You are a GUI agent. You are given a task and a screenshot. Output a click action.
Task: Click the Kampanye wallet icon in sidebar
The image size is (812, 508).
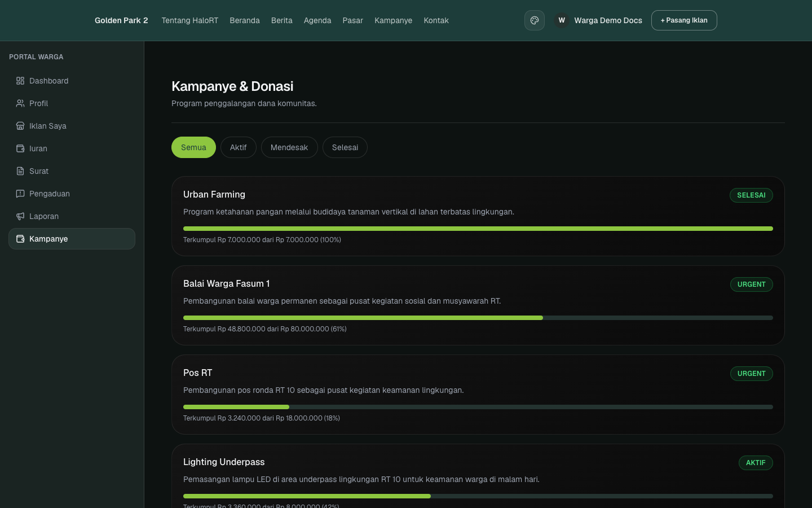20,239
